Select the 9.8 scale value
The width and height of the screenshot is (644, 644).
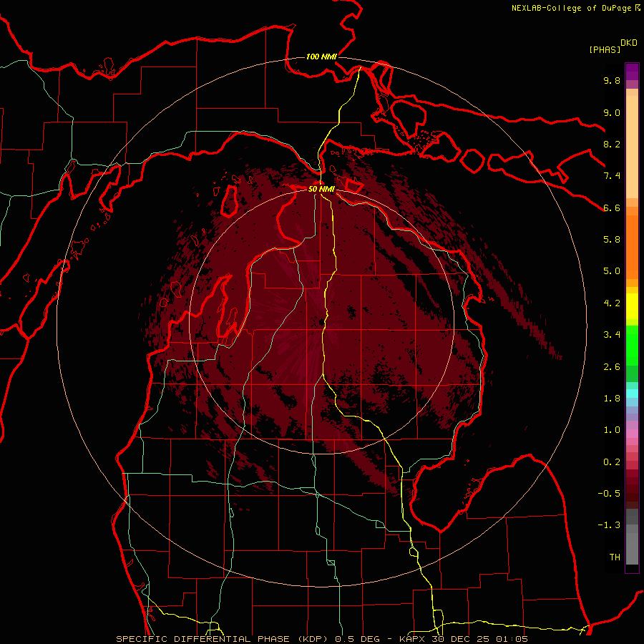(612, 80)
